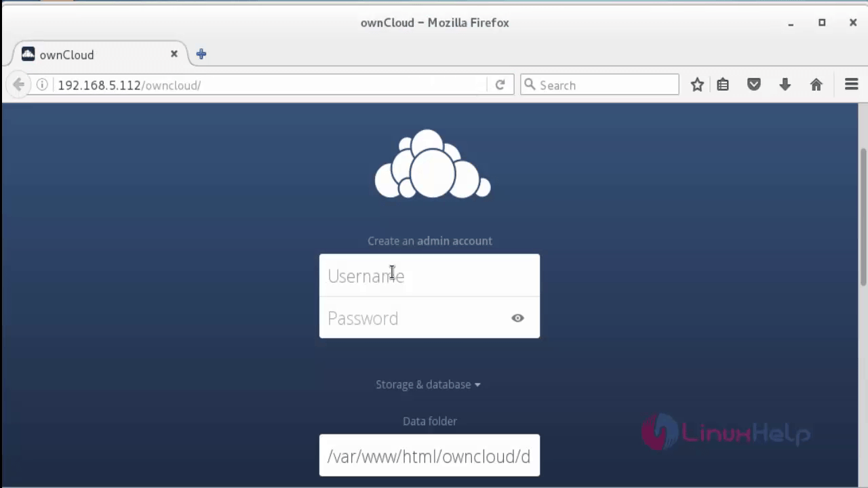Reload the current page
868x488 pixels.
coord(500,85)
